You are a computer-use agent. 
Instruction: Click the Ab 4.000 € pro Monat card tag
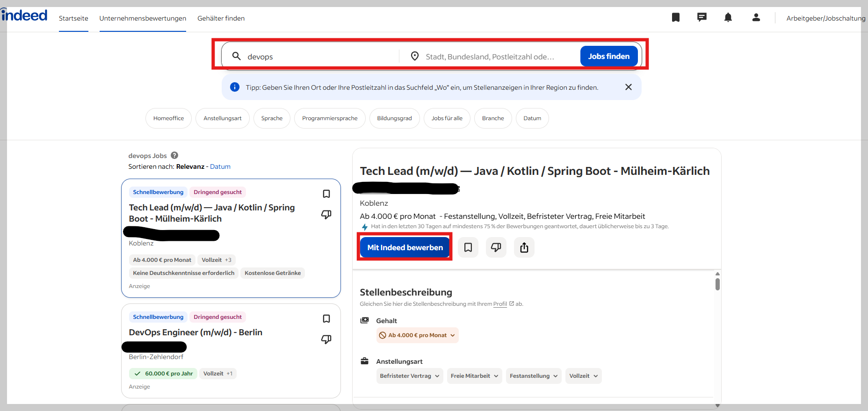(x=162, y=260)
